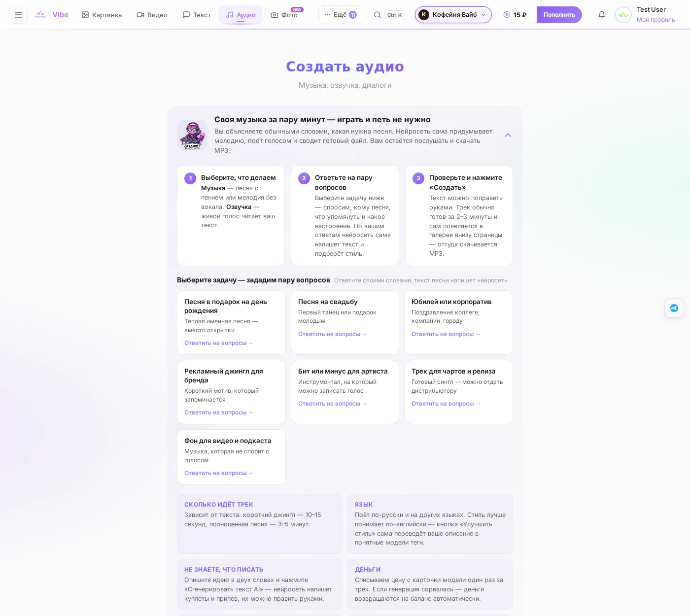690x616 pixels.
Task: Collapse the intro panel chevron
Action: point(508,135)
